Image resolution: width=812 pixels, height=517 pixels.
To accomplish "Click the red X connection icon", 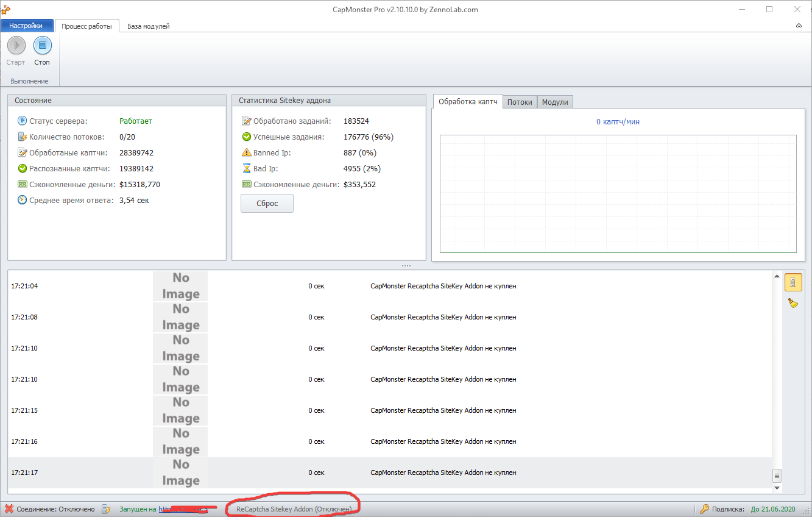I will pyautogui.click(x=9, y=508).
